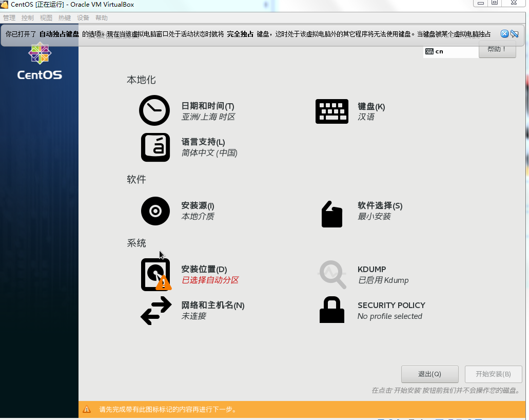Dismiss the keyboard capture notification
This screenshot has width=529, height=420.
(x=504, y=34)
